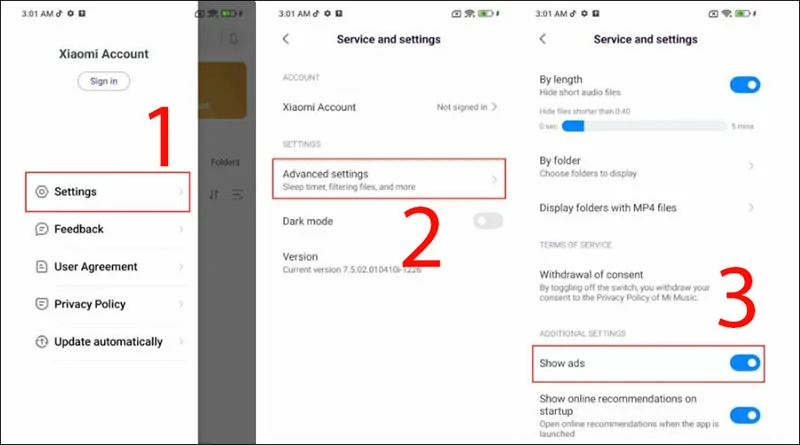Open Advanced settings

[x=389, y=179]
